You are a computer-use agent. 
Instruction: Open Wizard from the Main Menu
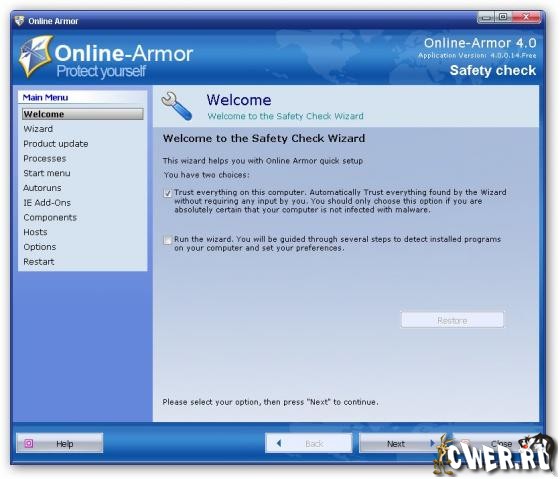click(x=38, y=129)
